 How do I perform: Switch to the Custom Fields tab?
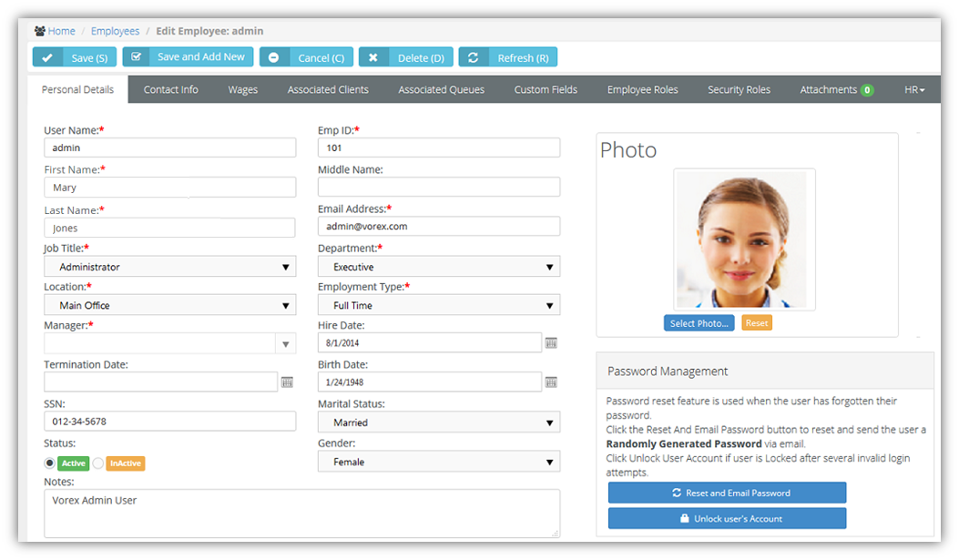(546, 90)
